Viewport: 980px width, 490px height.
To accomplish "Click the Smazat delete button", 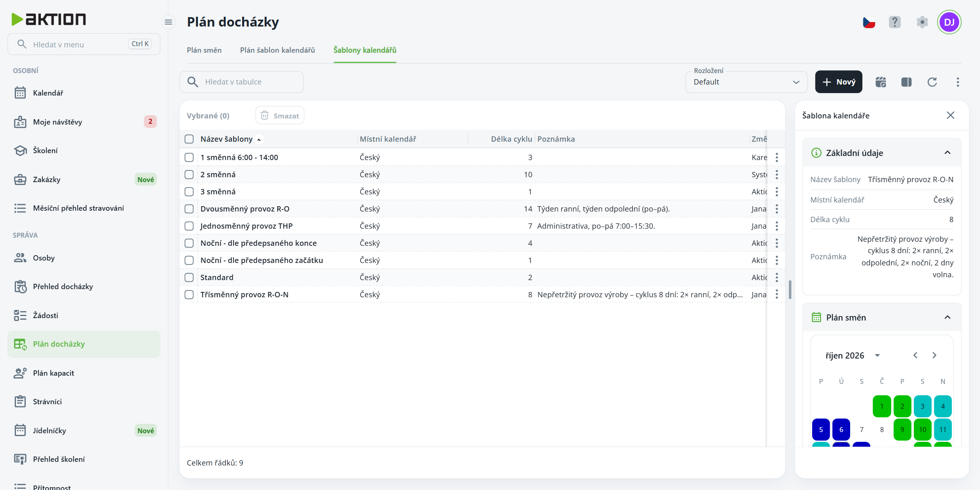I will point(280,116).
